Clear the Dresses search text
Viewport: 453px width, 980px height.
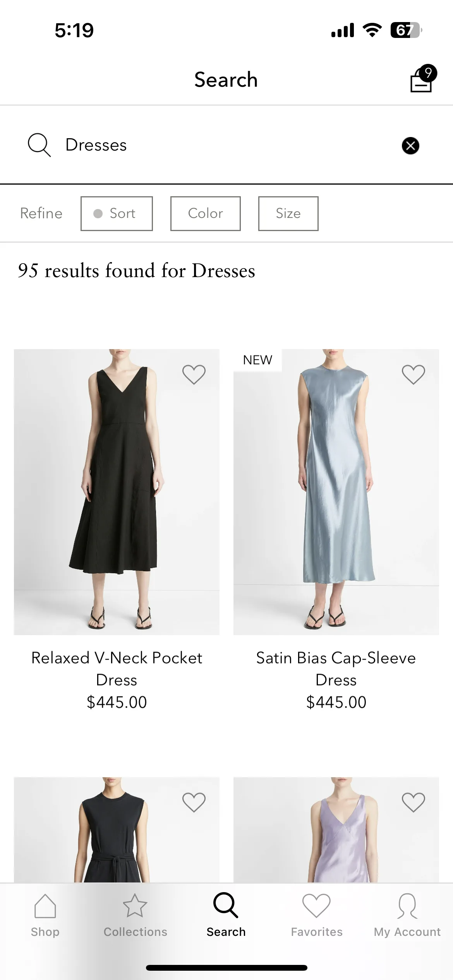(x=410, y=146)
